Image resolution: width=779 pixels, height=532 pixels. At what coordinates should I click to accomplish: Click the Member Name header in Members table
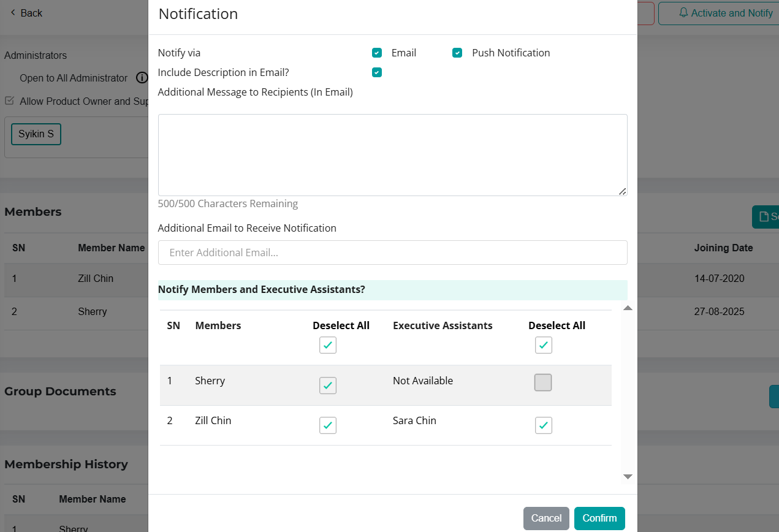pos(112,248)
